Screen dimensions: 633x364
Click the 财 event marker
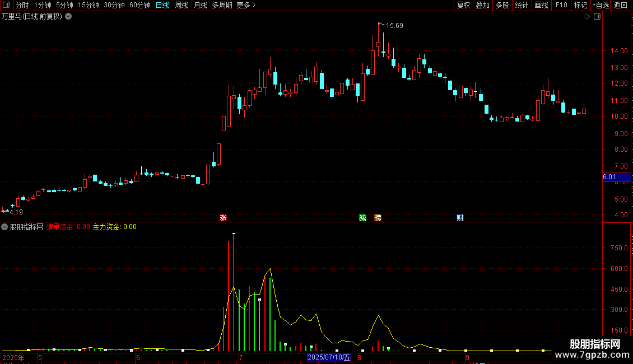[x=460, y=218]
